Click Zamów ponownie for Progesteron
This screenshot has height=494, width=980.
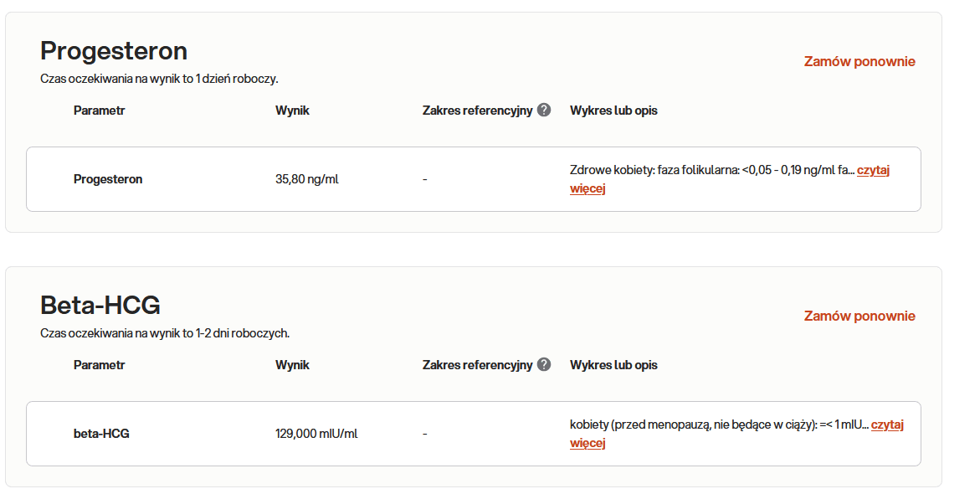click(859, 61)
